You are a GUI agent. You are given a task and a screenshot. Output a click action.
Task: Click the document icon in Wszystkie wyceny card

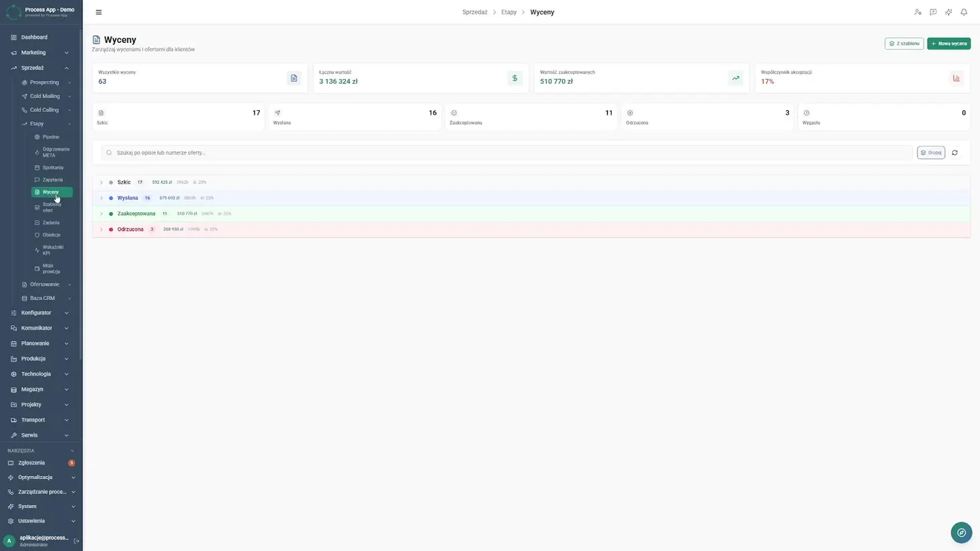point(294,78)
